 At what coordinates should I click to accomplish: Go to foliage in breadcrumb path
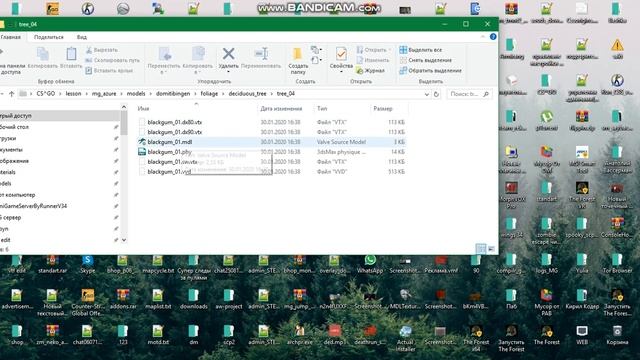click(x=209, y=94)
